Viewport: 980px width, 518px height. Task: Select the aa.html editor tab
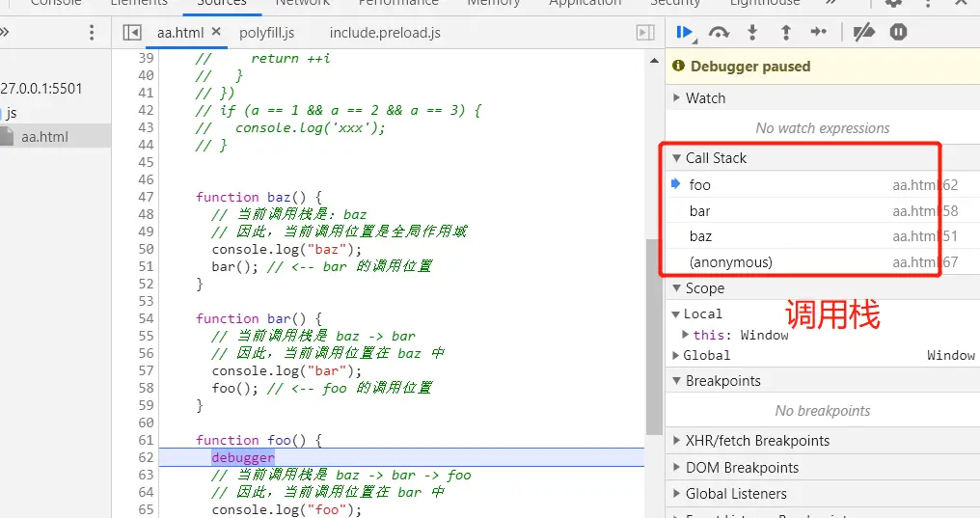pos(180,33)
